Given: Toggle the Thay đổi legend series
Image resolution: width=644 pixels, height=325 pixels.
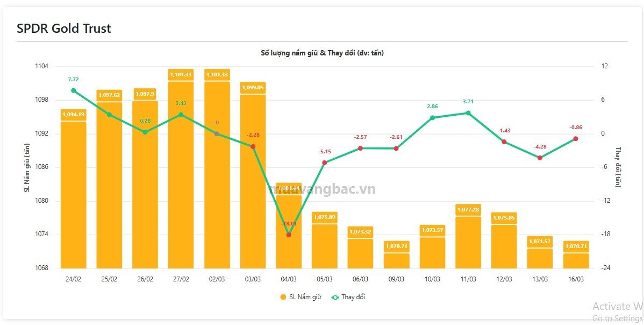Looking at the screenshot, I should click(x=348, y=297).
